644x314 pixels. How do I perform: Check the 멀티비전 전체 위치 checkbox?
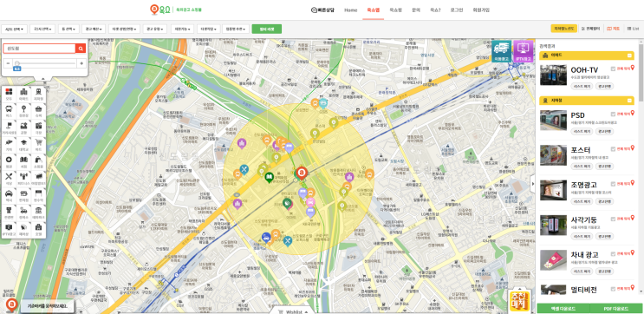coord(613,289)
